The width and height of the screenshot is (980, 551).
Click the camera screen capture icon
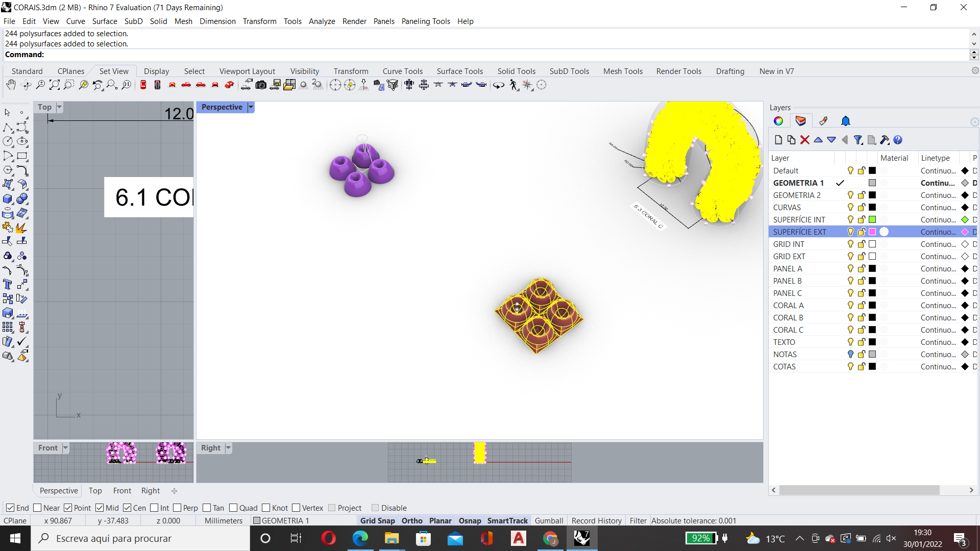261,85
